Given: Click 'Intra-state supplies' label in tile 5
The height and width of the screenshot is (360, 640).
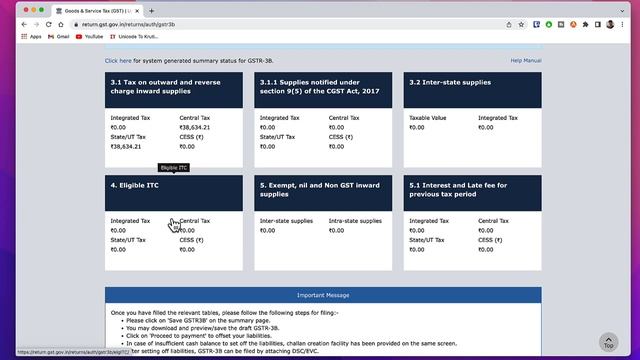Looking at the screenshot, I should pos(355,221).
